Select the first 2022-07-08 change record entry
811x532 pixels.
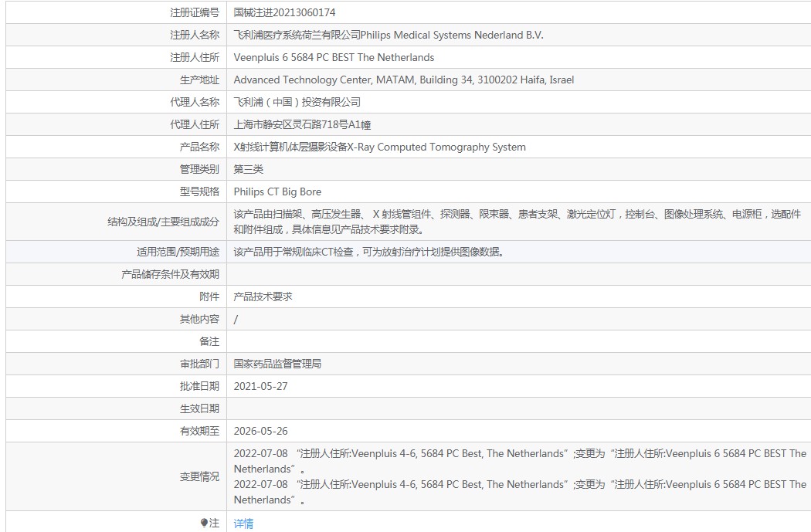[x=520, y=461]
